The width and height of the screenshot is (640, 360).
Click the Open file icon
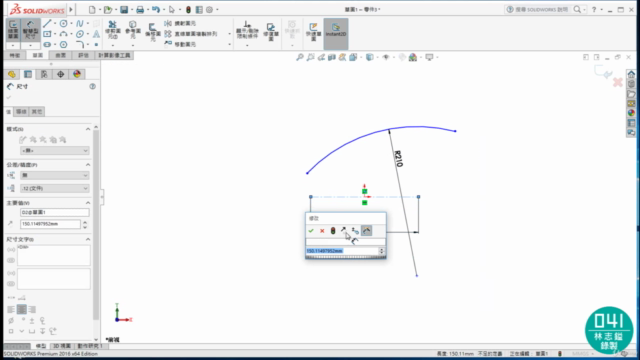pos(108,9)
